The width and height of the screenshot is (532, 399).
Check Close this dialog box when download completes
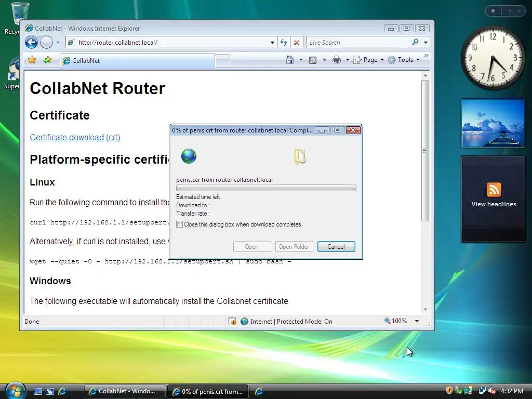pos(179,224)
